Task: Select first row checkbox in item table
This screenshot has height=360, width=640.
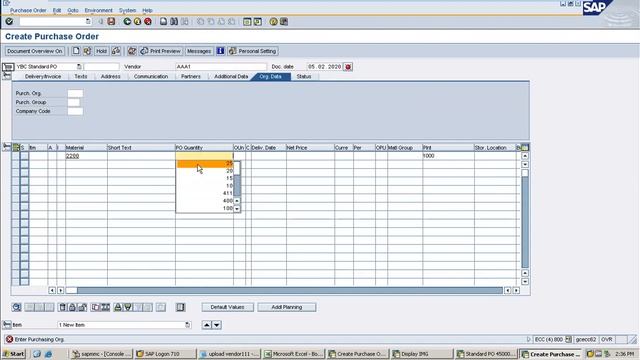Action: tap(24, 156)
